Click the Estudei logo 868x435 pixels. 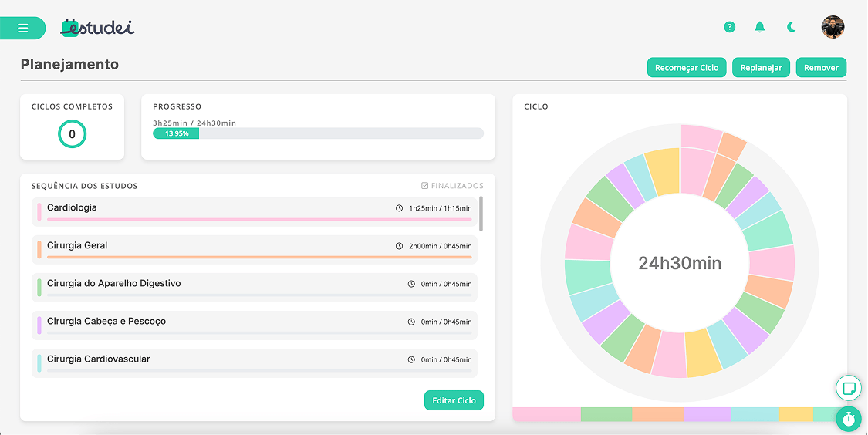click(x=97, y=27)
